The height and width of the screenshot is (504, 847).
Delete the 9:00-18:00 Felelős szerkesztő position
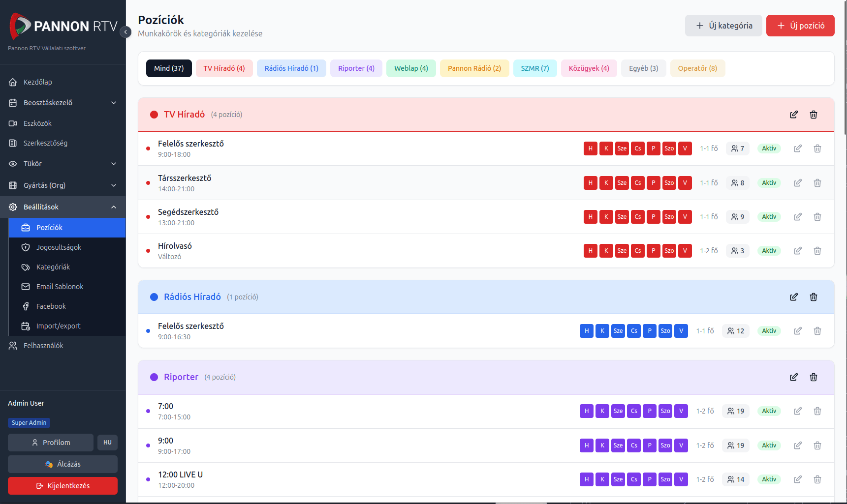tap(817, 148)
